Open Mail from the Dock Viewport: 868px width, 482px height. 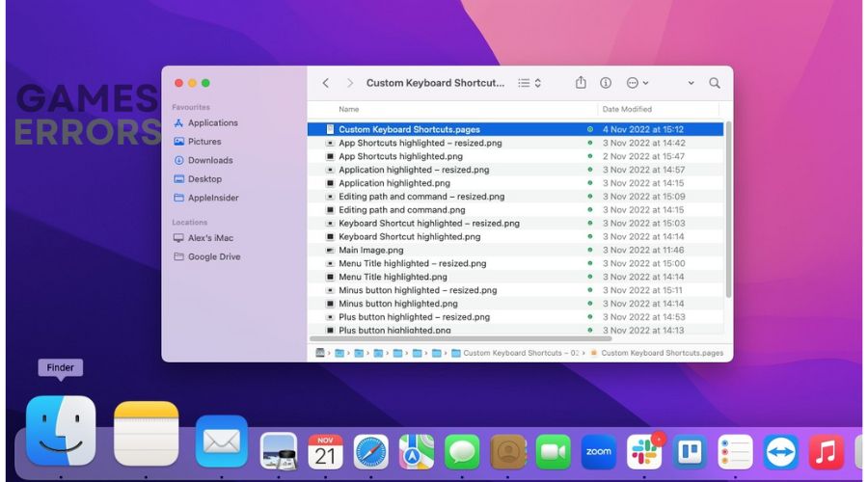[x=222, y=442]
